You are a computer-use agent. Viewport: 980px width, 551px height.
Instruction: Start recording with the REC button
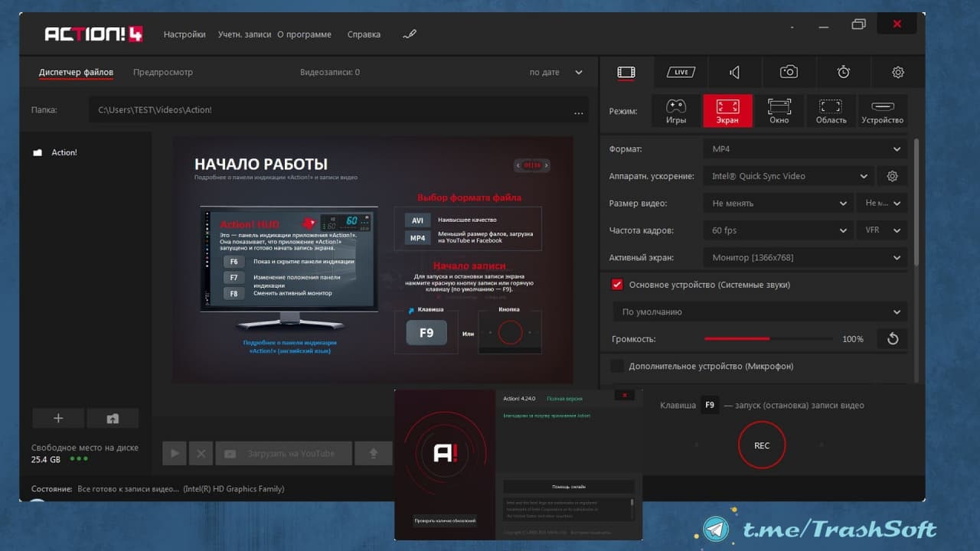[x=762, y=445]
